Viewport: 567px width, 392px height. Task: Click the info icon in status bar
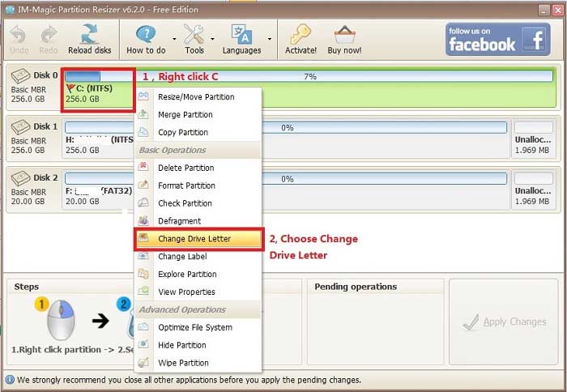pos(10,380)
